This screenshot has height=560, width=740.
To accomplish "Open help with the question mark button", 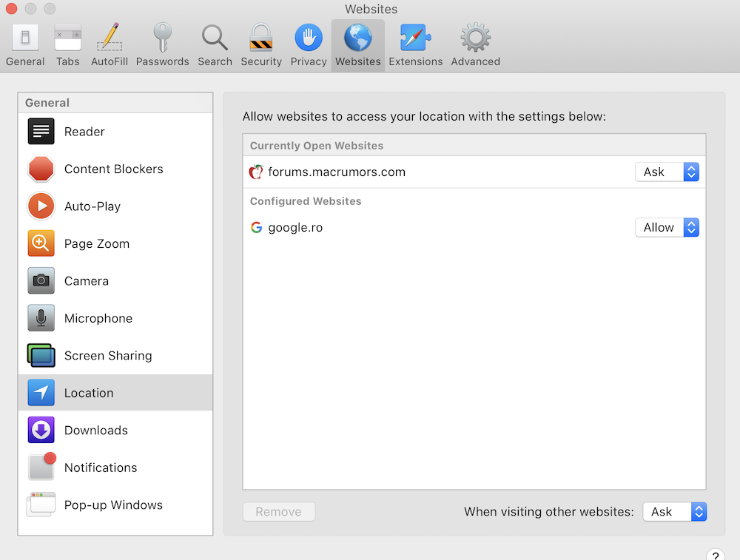I will pos(716,556).
